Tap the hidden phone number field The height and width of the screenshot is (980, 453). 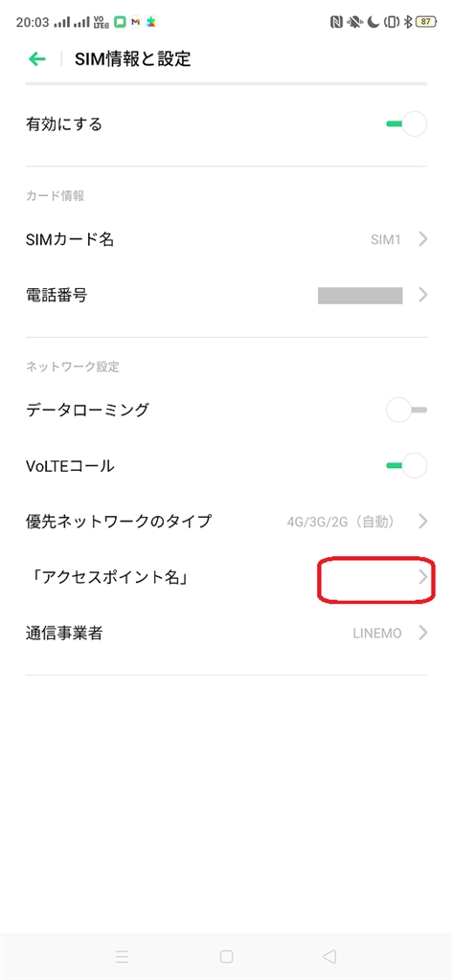tap(360, 295)
